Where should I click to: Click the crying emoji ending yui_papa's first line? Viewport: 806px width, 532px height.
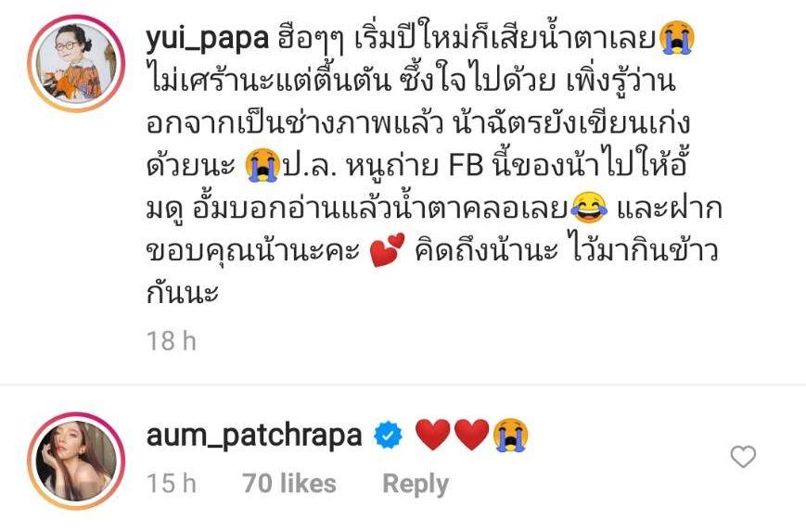[x=676, y=37]
